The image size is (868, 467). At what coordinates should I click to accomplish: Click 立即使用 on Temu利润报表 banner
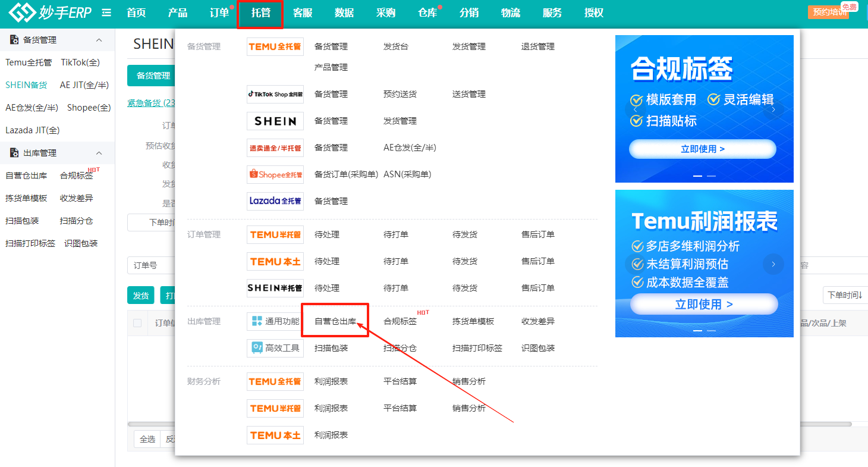[704, 304]
